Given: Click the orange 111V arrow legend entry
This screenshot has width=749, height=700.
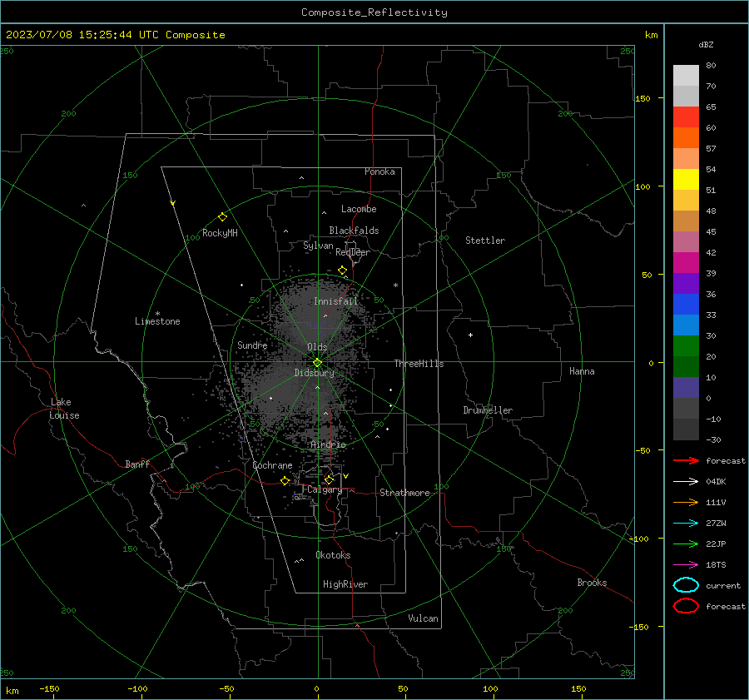Looking at the screenshot, I should pos(686,502).
